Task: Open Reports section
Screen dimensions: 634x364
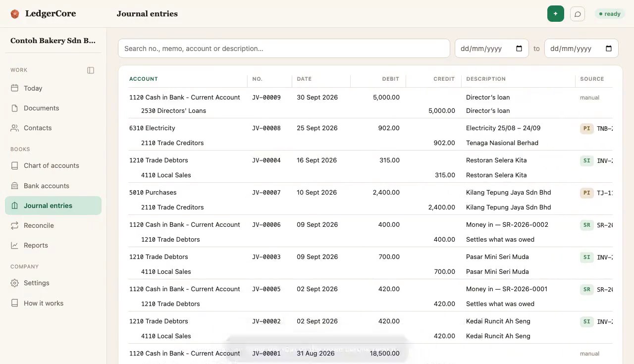Action: (53, 245)
